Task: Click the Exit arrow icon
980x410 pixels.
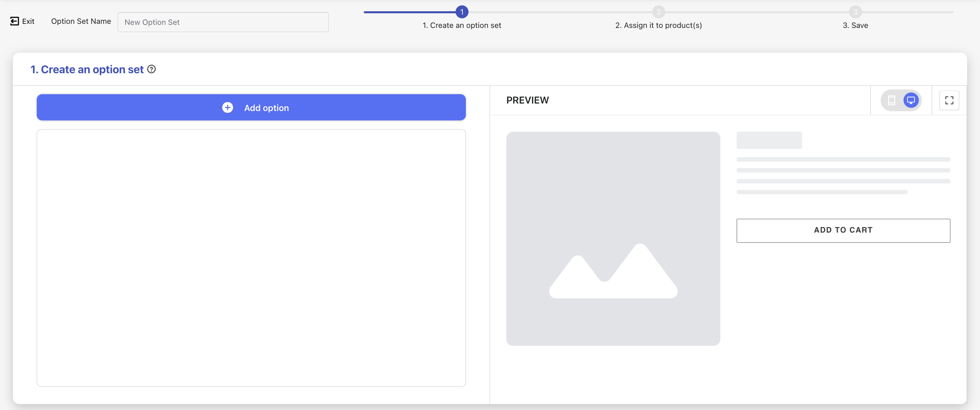Action: (x=14, y=21)
